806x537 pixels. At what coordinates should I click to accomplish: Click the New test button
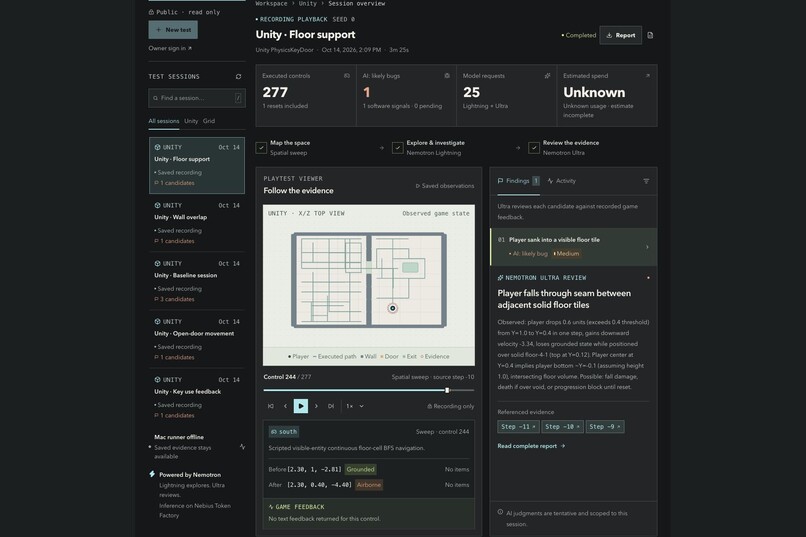[x=173, y=30]
